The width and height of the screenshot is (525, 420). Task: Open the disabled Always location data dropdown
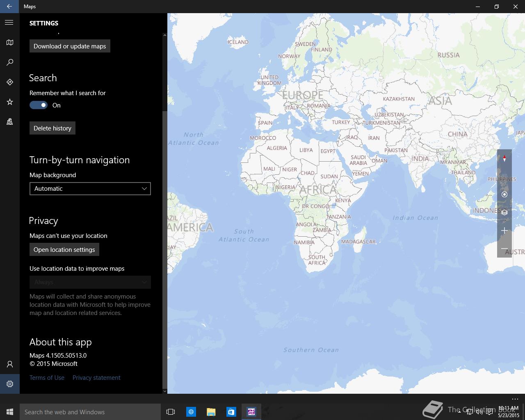(90, 282)
